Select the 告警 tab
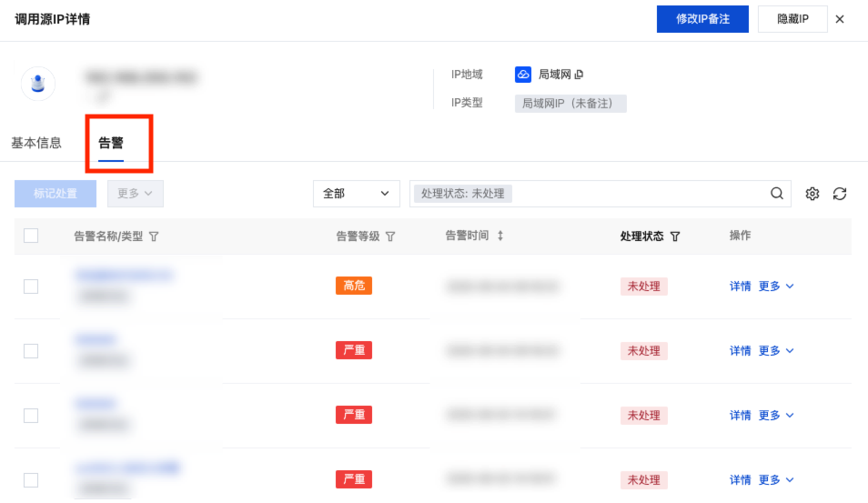 coord(111,143)
